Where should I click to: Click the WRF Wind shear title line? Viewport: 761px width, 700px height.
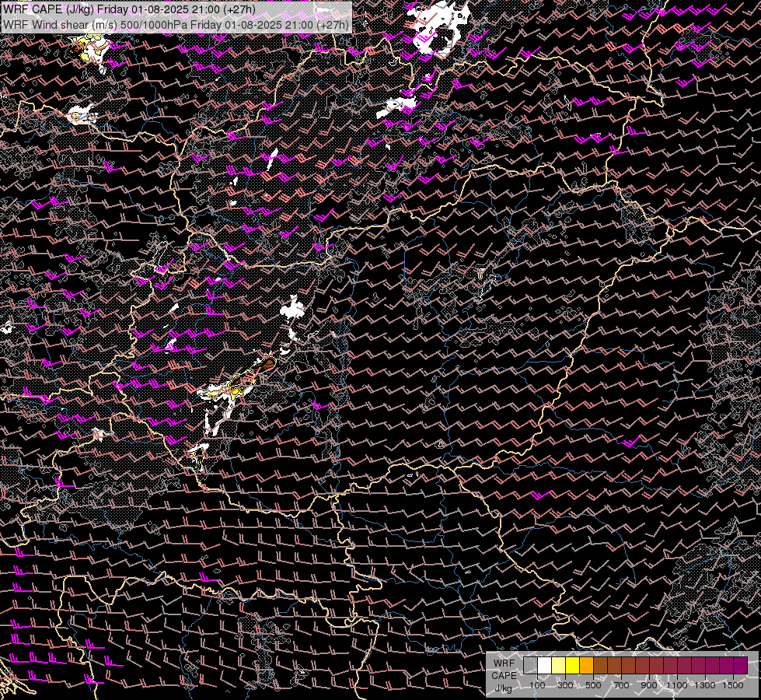point(176,25)
